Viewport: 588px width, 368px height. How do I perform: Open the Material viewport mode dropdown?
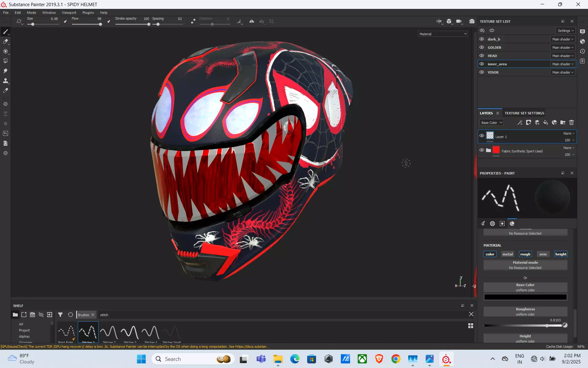pyautogui.click(x=443, y=34)
